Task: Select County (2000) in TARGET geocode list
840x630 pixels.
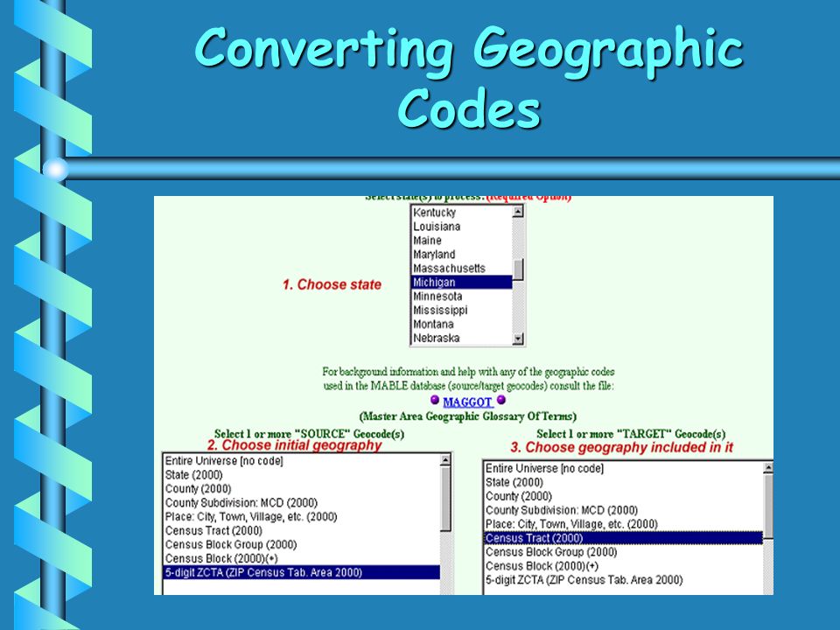Action: coord(623,496)
